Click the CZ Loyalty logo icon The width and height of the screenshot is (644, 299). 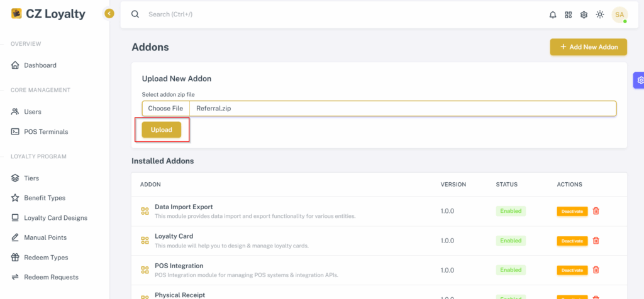point(16,14)
